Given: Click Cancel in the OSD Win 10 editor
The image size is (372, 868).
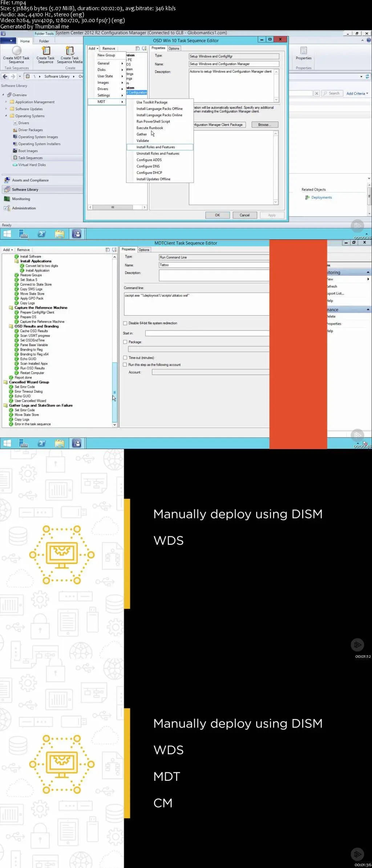Looking at the screenshot, I should pyautogui.click(x=244, y=215).
